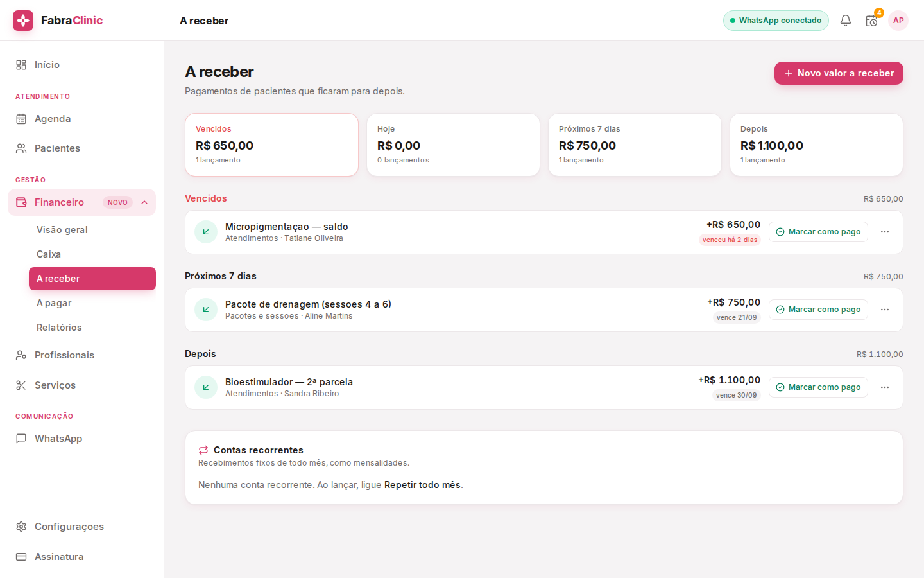
Task: Click the Contas recorrentes repeat icon
Action: tap(203, 450)
